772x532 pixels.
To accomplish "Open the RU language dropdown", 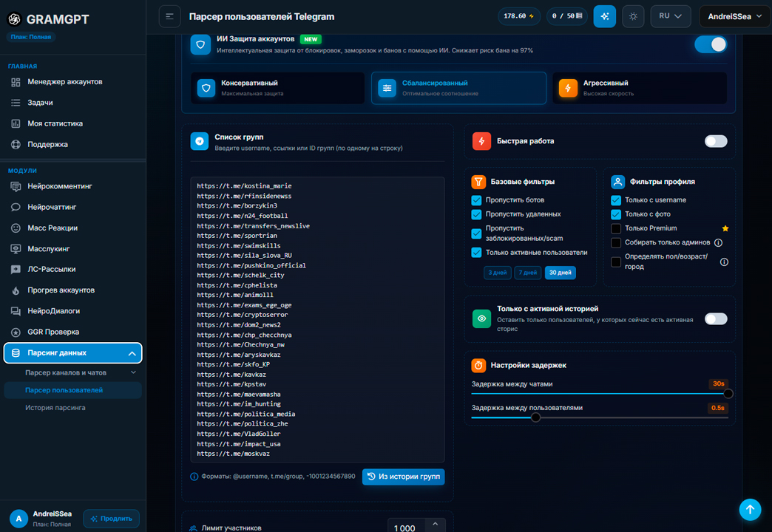I will 671,16.
